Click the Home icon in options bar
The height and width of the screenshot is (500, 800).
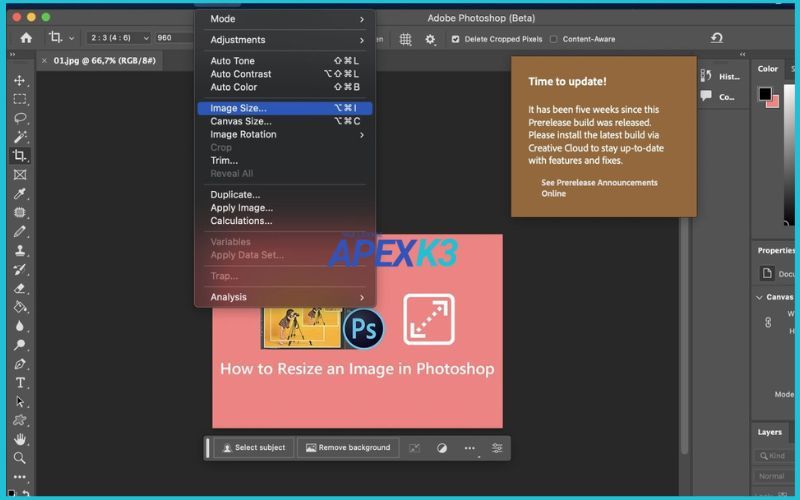(26, 38)
